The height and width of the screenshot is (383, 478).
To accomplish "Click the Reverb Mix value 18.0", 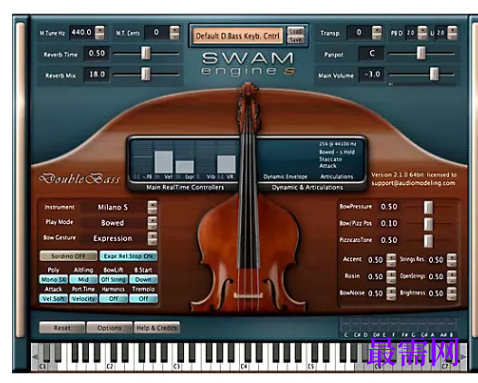I will 97,74.
